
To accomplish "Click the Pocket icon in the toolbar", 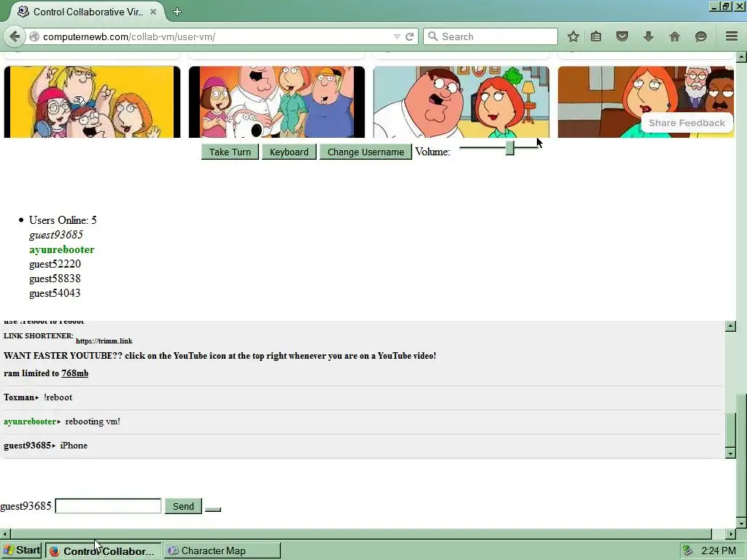I will (622, 36).
